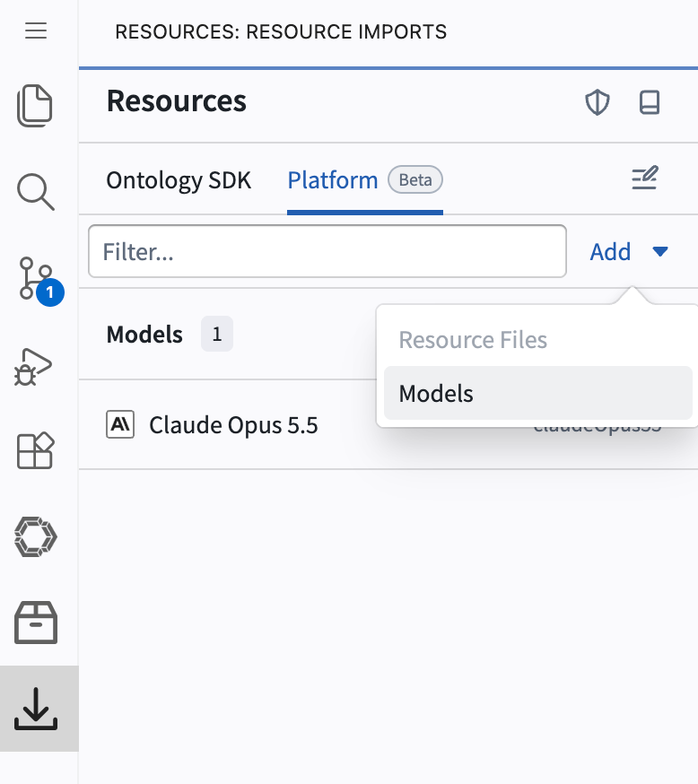Click the Anthropic logo beside Claude Opus 5.5

(x=120, y=424)
